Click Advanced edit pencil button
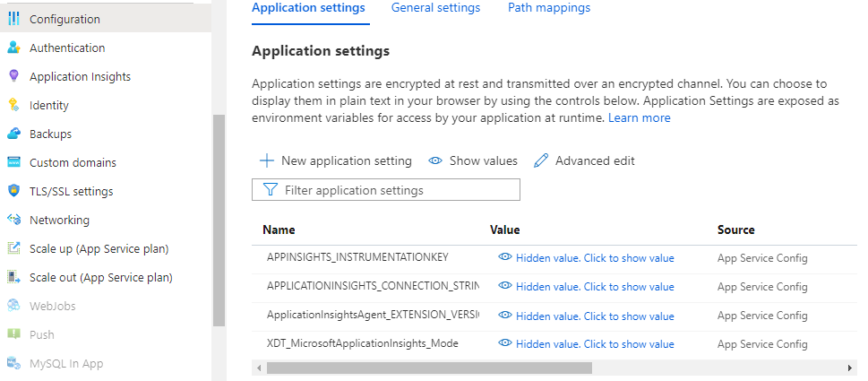This screenshot has height=381, width=868. tap(584, 161)
